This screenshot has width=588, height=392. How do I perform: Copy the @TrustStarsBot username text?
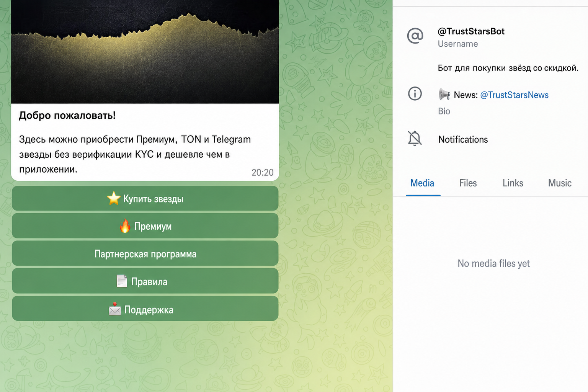471,31
